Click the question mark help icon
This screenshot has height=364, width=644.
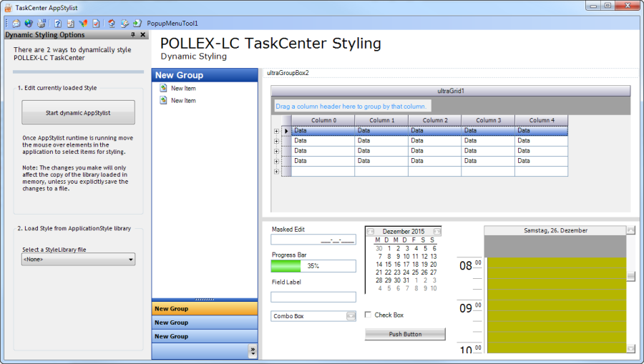pyautogui.click(x=59, y=23)
